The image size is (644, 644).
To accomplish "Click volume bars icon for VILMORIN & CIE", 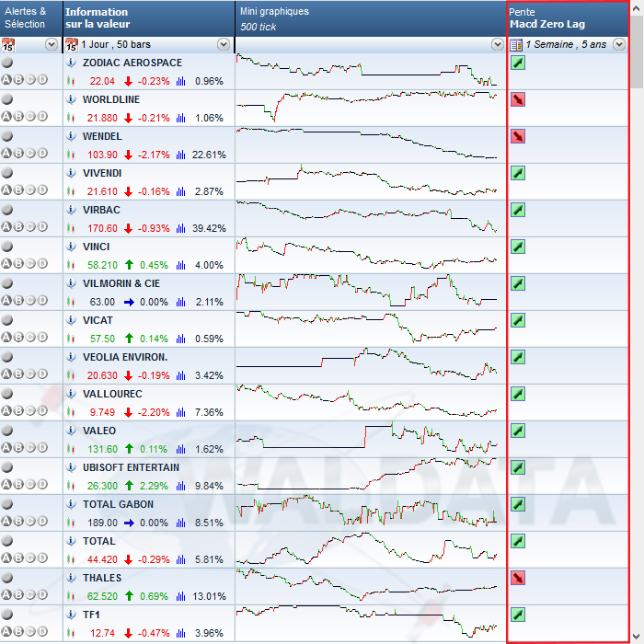I will point(180,302).
